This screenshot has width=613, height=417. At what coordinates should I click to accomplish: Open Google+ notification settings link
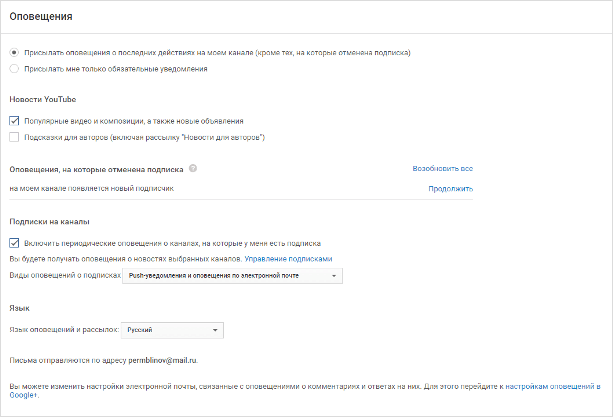coord(305,390)
